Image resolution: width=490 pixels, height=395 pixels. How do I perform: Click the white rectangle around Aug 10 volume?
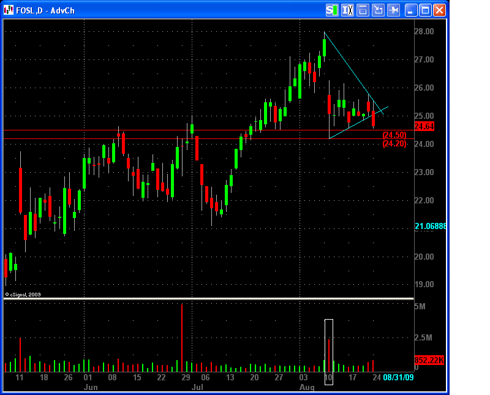coord(329,352)
